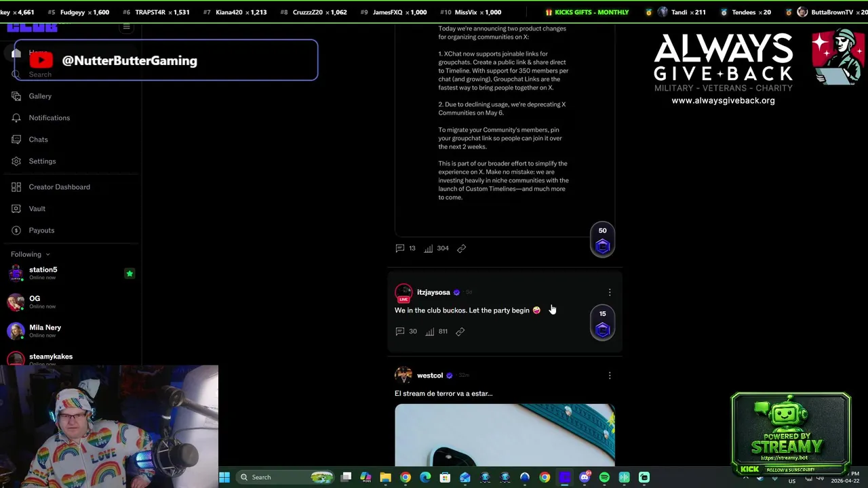Open the three-dot menu on itzjaysosa post
Image resolution: width=868 pixels, height=488 pixels.
click(609, 292)
